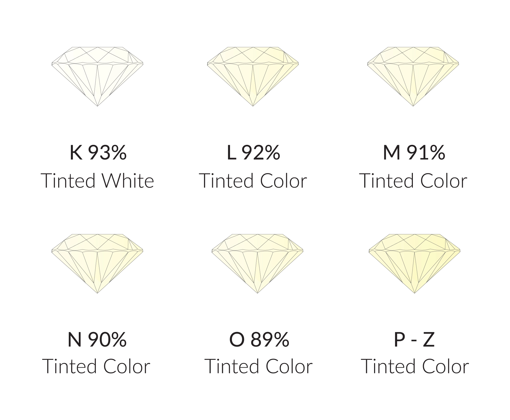The image size is (510, 420).
Task: Click the P - Z diamond illustration
Action: (x=415, y=264)
